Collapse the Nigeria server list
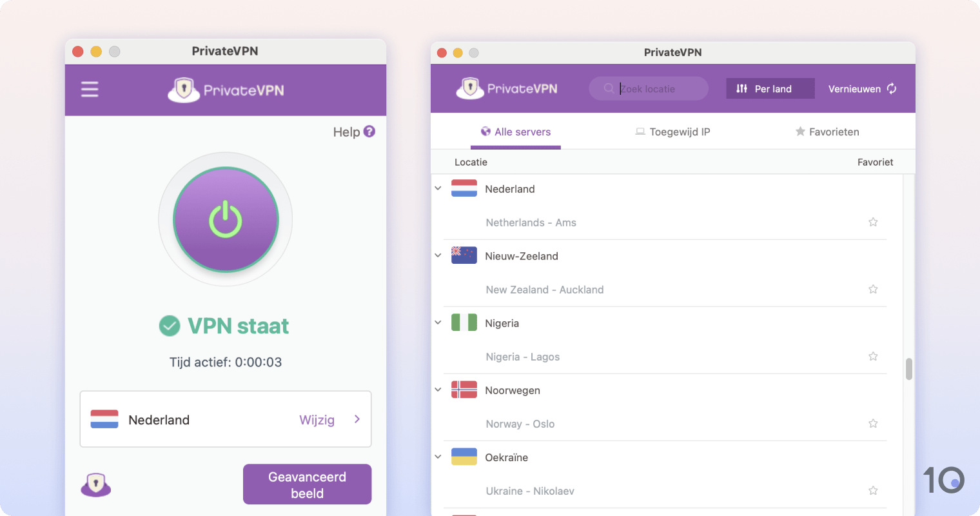Image resolution: width=980 pixels, height=516 pixels. 438,322
